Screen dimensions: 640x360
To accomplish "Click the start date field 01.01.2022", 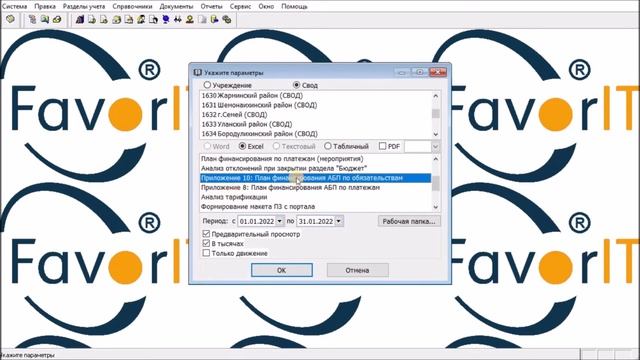I will click(x=257, y=221).
